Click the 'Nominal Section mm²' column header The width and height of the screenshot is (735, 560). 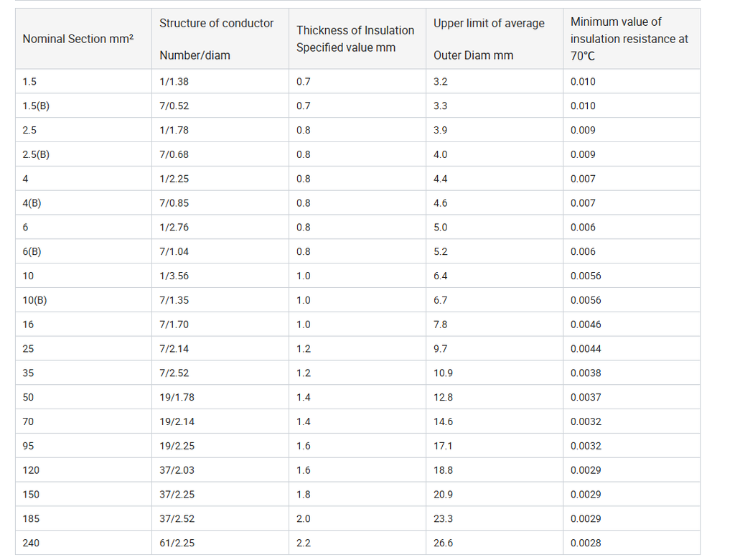[78, 39]
